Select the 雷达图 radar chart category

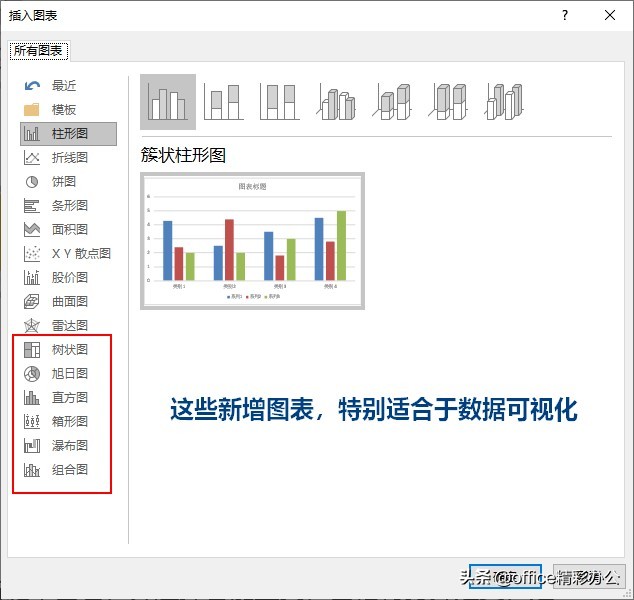point(68,325)
